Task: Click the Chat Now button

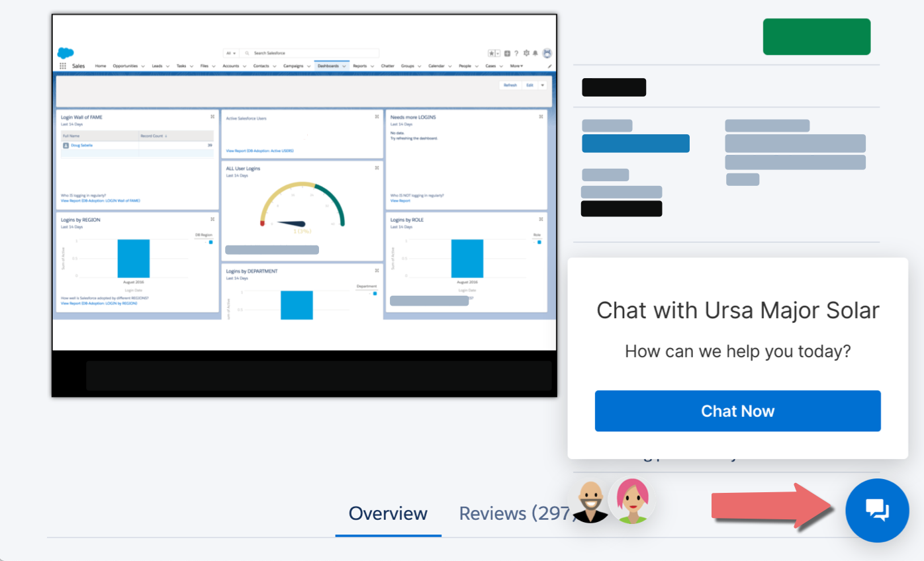Action: [x=737, y=411]
